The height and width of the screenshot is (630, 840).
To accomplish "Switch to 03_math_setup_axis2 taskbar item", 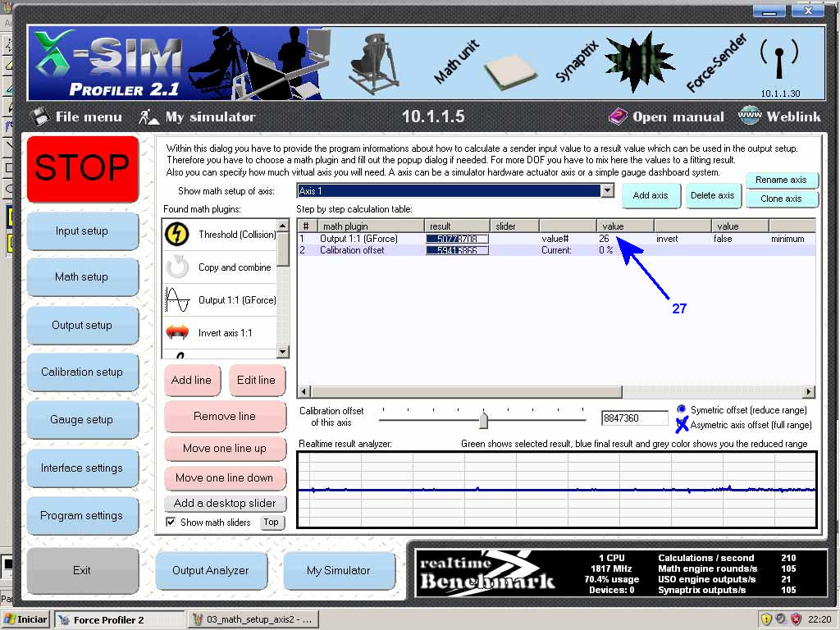I will click(x=254, y=620).
